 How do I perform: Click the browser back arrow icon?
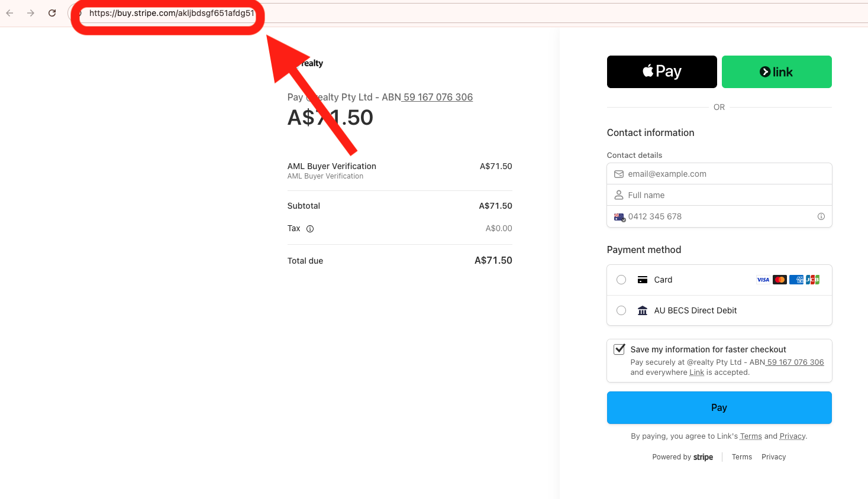[9, 13]
